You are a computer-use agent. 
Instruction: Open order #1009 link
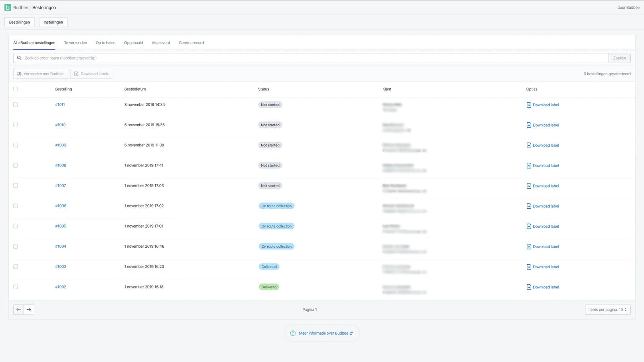pyautogui.click(x=61, y=145)
